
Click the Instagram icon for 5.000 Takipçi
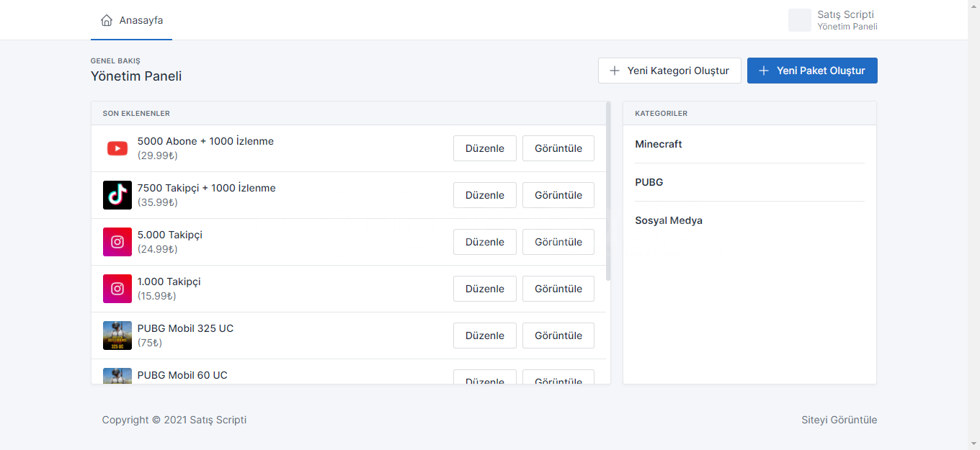(x=117, y=242)
